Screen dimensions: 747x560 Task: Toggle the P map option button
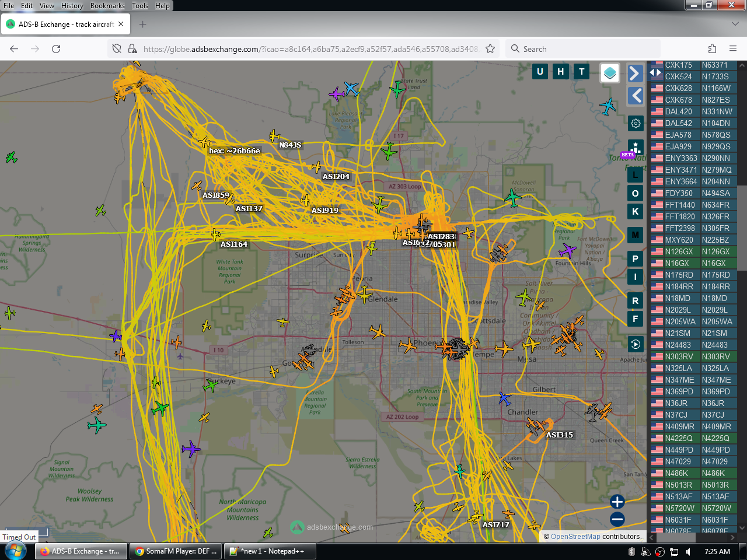coord(636,258)
